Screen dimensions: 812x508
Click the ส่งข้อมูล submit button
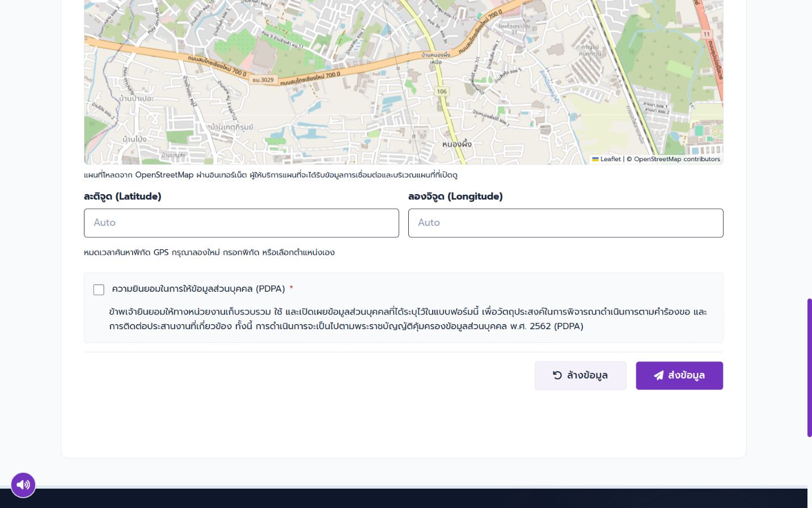[x=679, y=376]
